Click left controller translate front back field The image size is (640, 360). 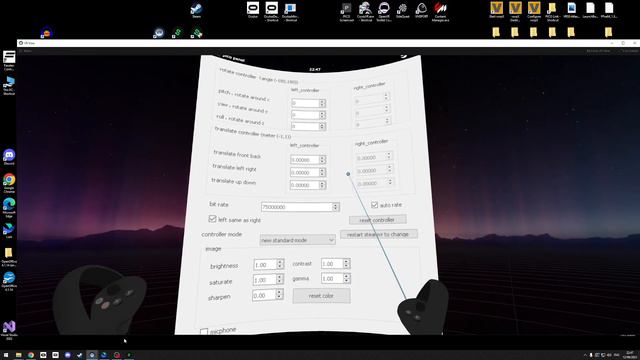coord(304,160)
